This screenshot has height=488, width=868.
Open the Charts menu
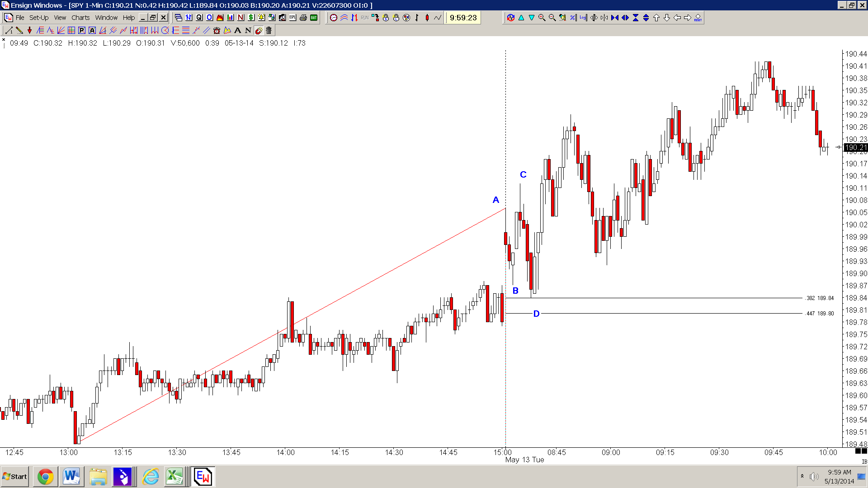(x=80, y=18)
